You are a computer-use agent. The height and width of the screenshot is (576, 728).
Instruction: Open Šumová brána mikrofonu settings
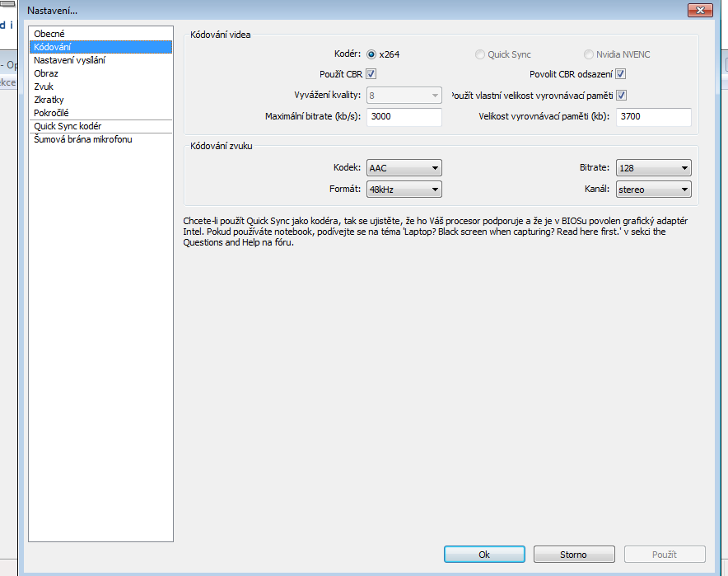pos(82,139)
